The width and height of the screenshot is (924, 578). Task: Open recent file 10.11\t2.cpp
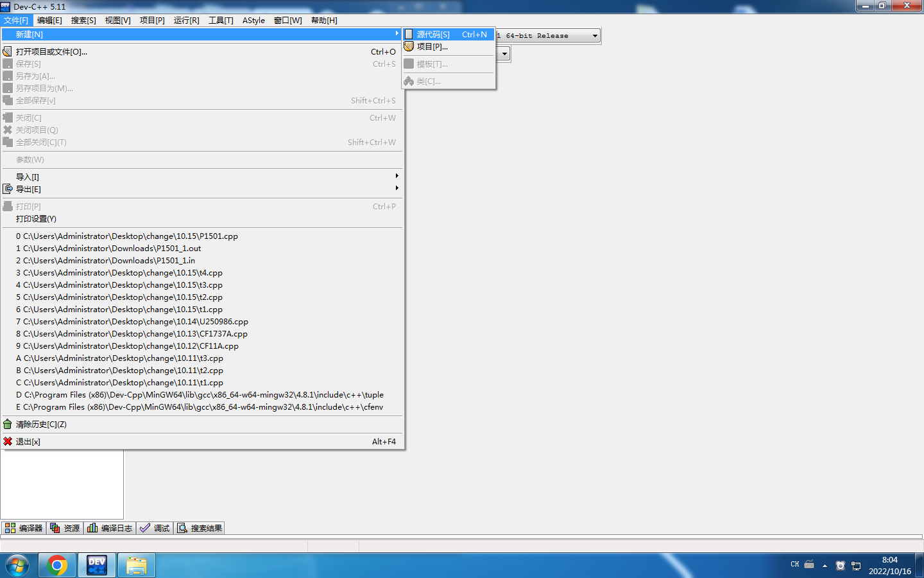tap(201, 371)
